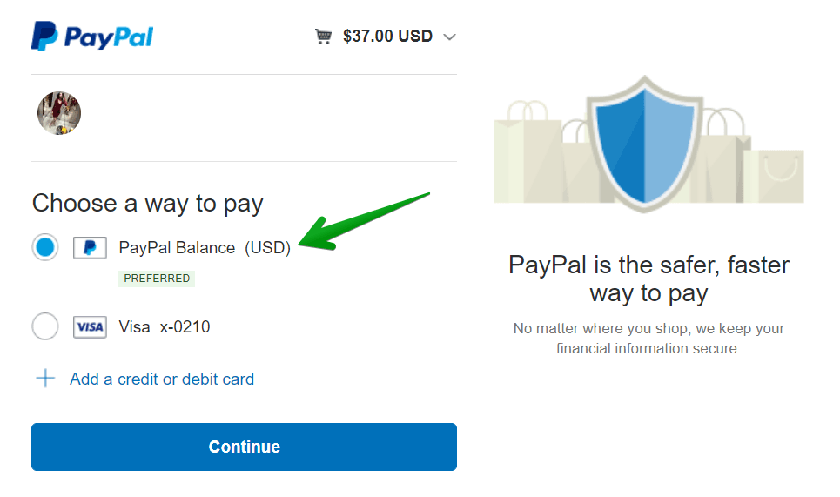Viewport: 840px width, 497px height.
Task: Open the $37.00 USD order summary
Action: click(x=388, y=37)
